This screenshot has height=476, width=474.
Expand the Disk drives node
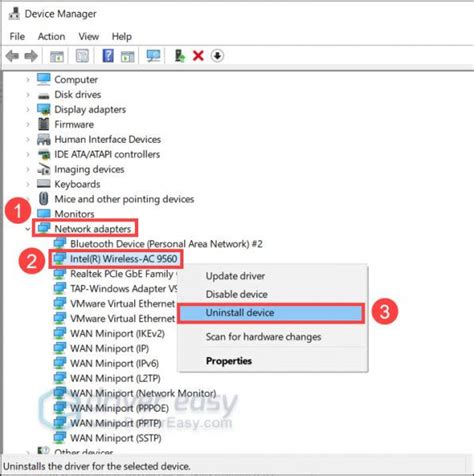(x=28, y=95)
